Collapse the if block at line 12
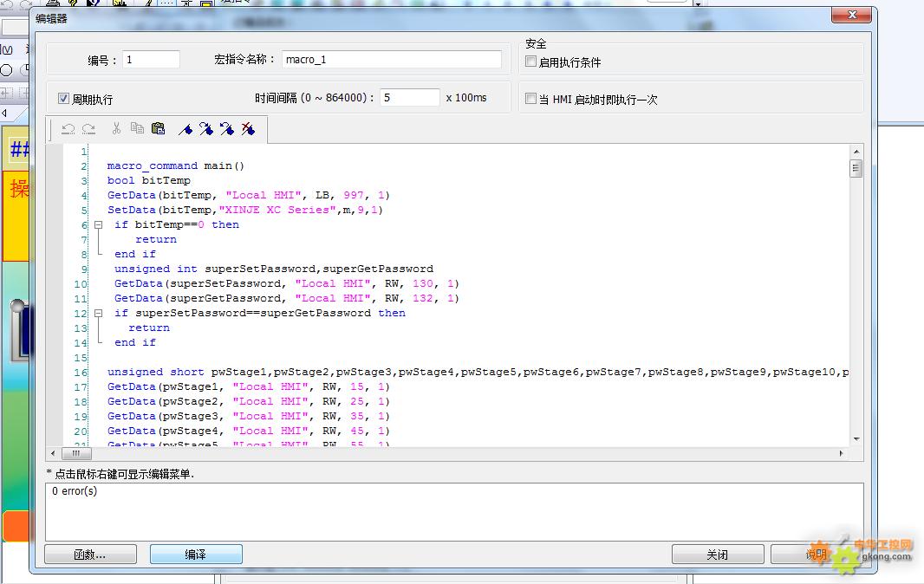 tap(99, 313)
